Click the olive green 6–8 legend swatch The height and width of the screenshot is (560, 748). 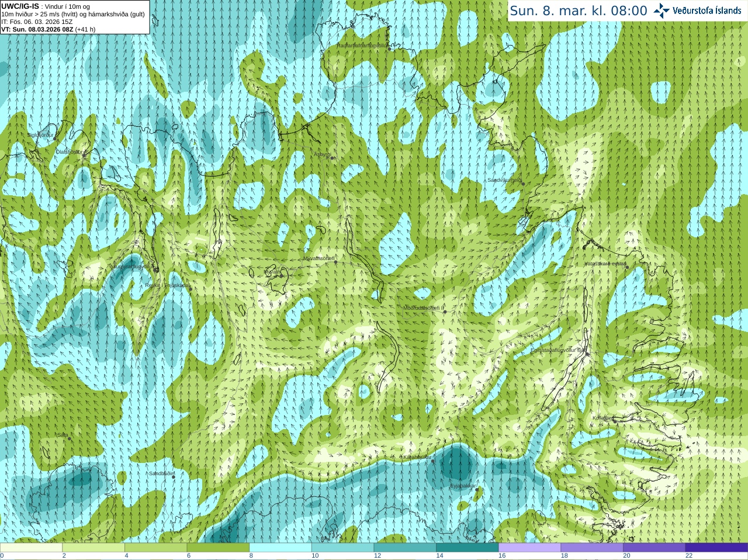[218, 548]
